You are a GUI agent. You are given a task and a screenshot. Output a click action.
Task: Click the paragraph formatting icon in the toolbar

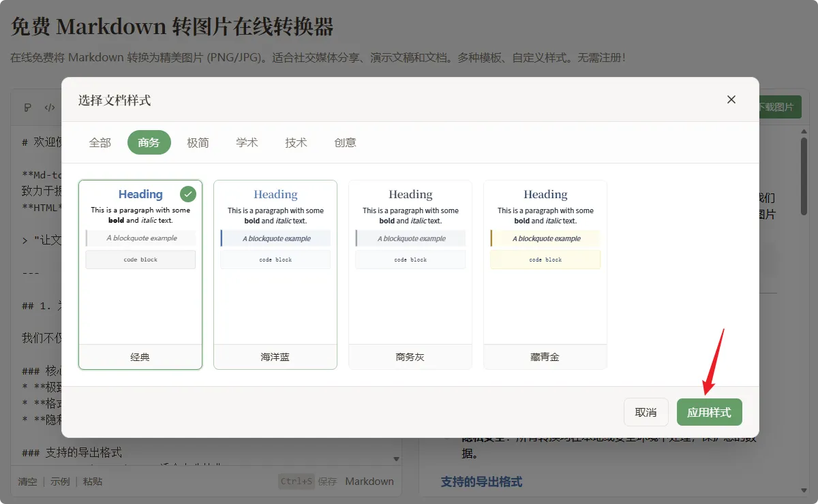coord(27,107)
